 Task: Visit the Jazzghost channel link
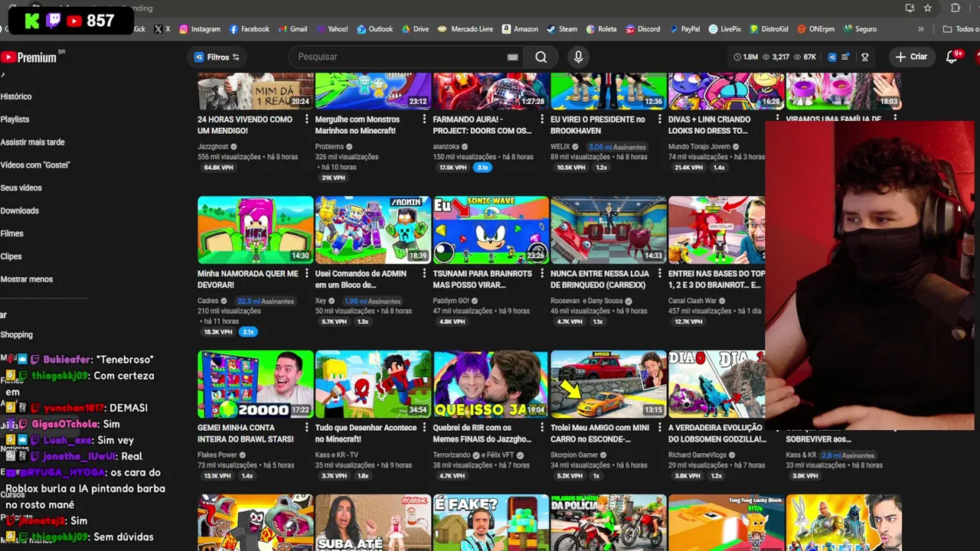coord(214,147)
